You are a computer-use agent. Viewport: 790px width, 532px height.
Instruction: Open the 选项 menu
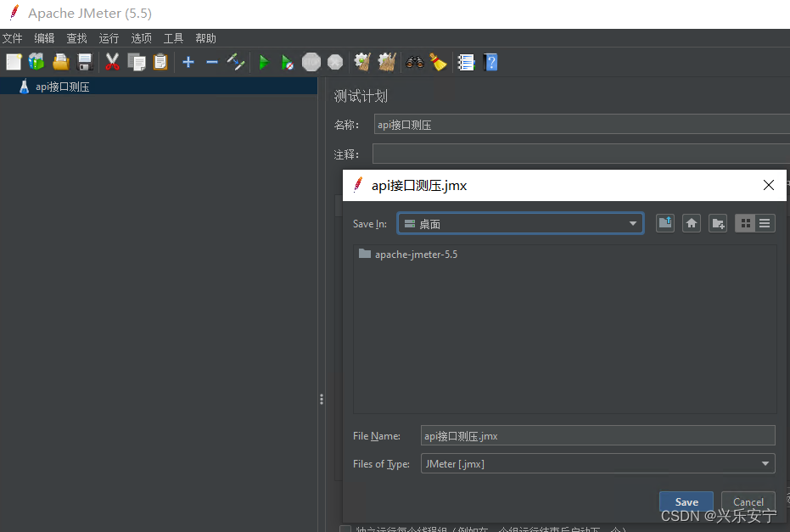(x=141, y=38)
